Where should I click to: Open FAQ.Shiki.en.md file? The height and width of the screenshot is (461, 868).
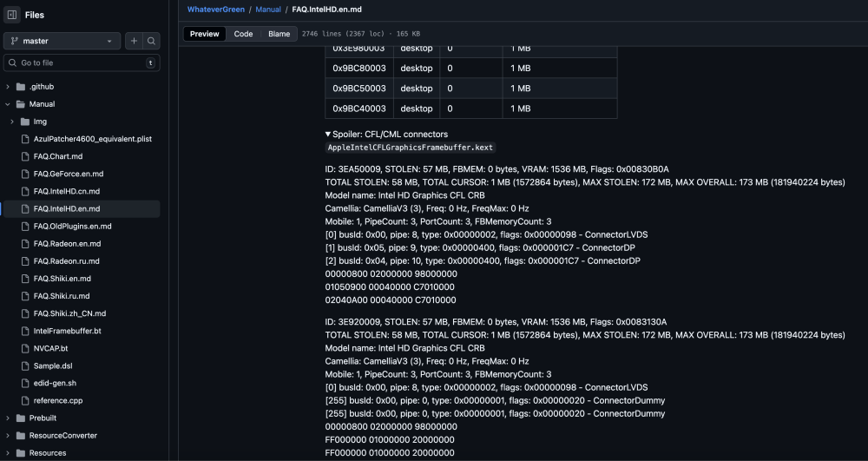click(62, 279)
